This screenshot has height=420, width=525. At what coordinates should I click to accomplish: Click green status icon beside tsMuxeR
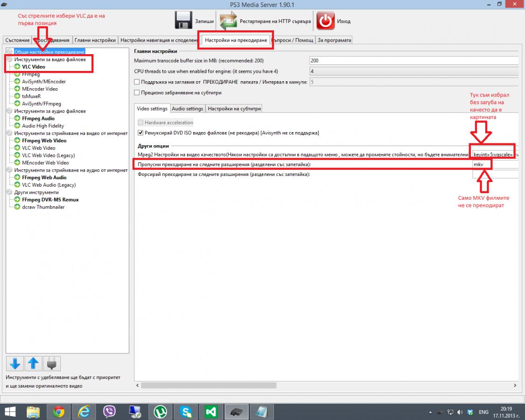pos(17,96)
